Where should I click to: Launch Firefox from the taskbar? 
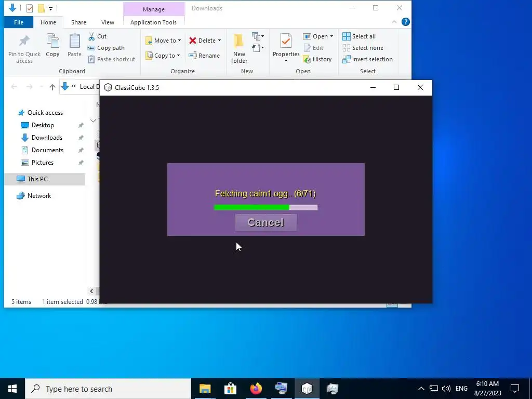[256, 389]
